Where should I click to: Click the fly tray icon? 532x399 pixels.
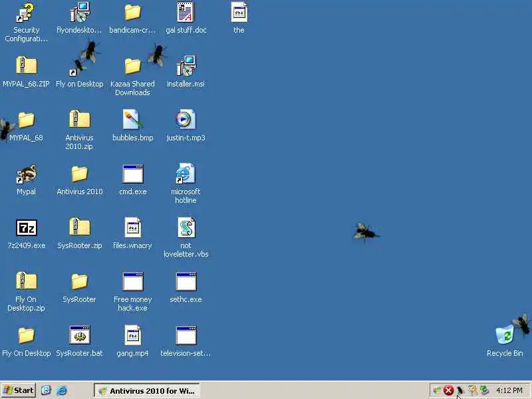(460, 390)
